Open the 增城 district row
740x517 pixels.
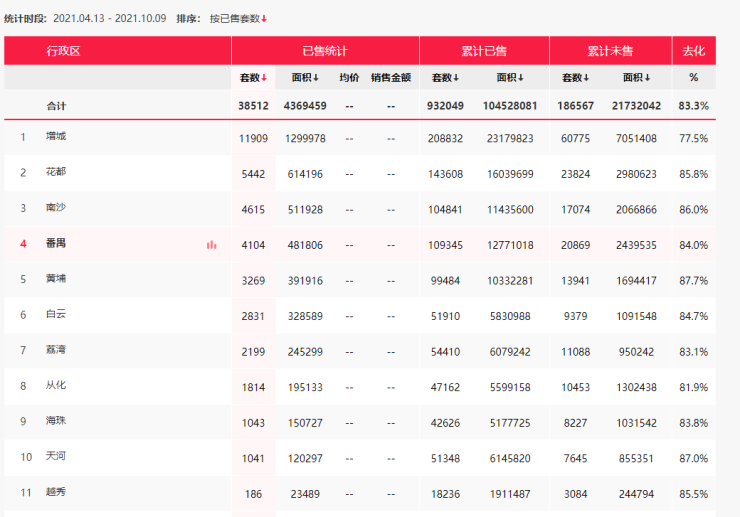click(x=56, y=137)
